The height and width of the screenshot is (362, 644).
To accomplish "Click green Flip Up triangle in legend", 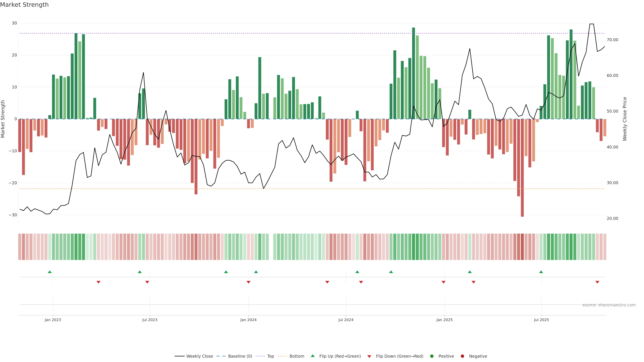I will [x=312, y=356].
